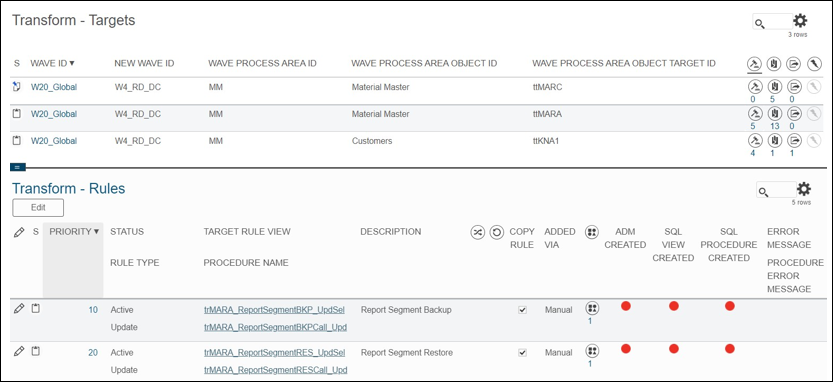Focus the search box in Transform - Rules
Screen dimensions: 833x382
tap(776, 190)
